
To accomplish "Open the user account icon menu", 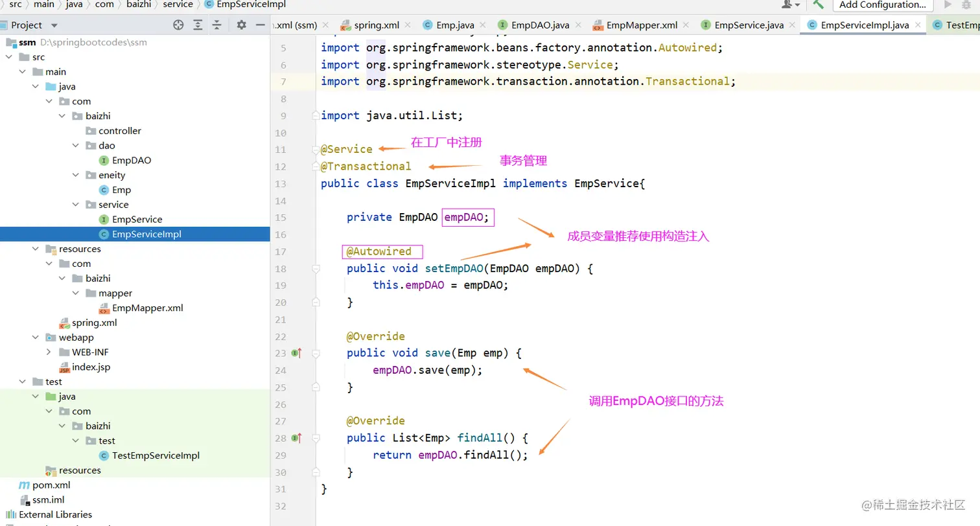I will [790, 4].
